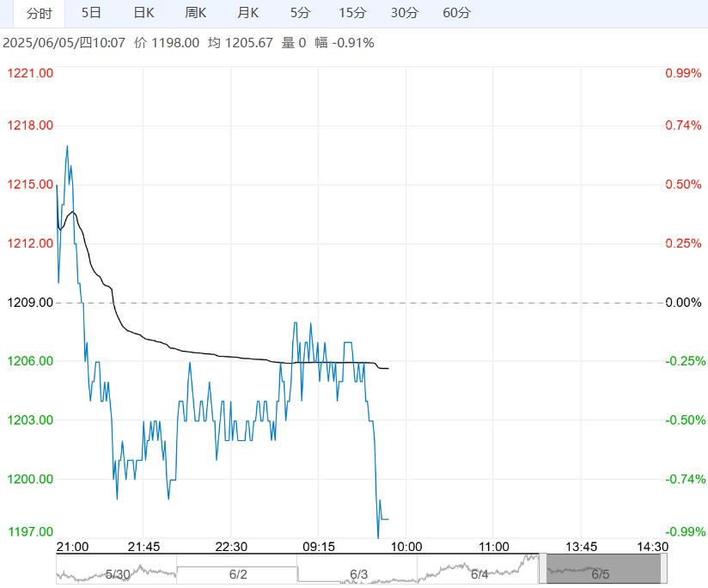The image size is (708, 588).
Task: Jump to 6/2 in the date navigator
Action: 238,573
